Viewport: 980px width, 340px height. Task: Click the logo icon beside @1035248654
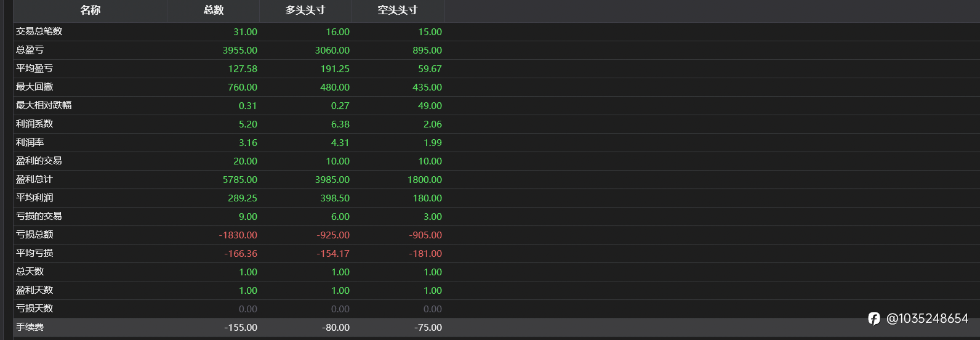click(874, 318)
